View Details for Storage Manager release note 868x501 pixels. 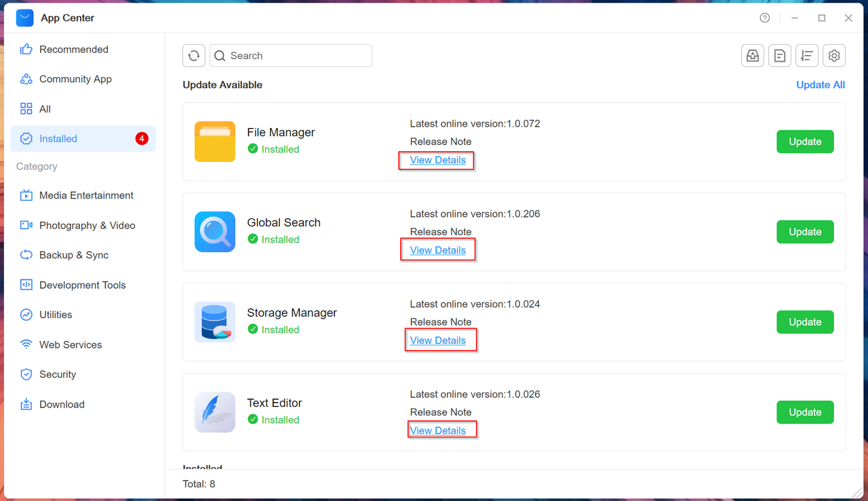(x=438, y=340)
